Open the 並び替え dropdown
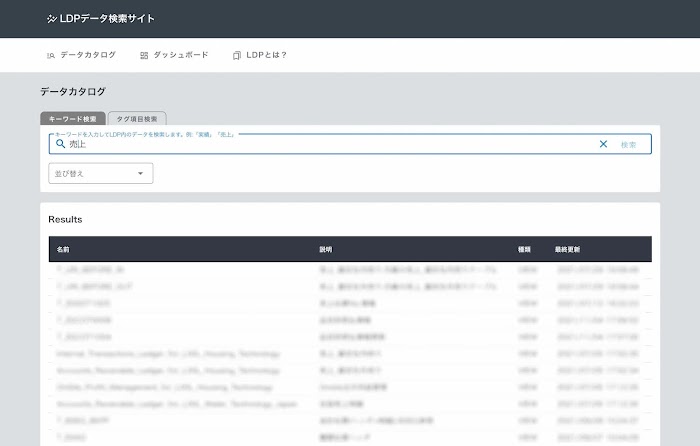700x446 pixels. pyautogui.click(x=101, y=173)
